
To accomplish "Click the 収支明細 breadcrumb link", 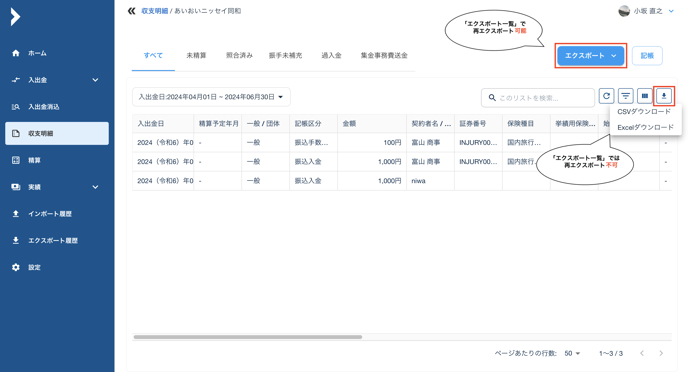I will click(x=154, y=11).
